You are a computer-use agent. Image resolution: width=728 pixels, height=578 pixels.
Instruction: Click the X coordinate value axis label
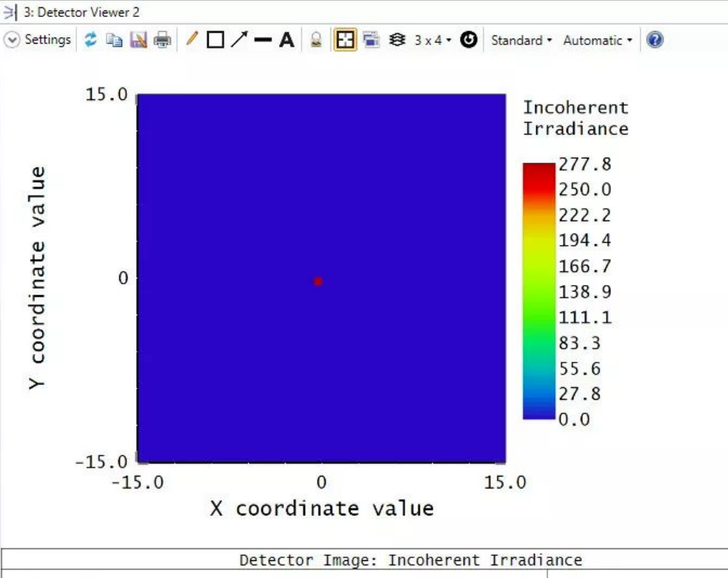(x=321, y=509)
